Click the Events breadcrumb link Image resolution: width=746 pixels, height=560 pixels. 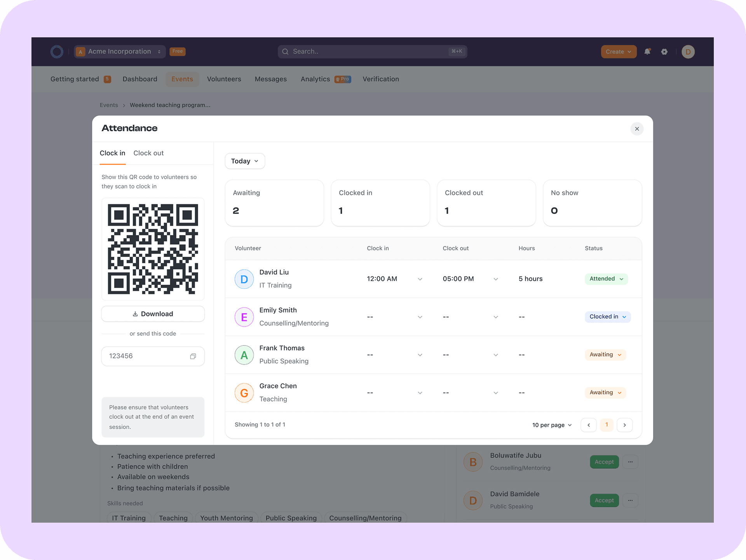(109, 105)
